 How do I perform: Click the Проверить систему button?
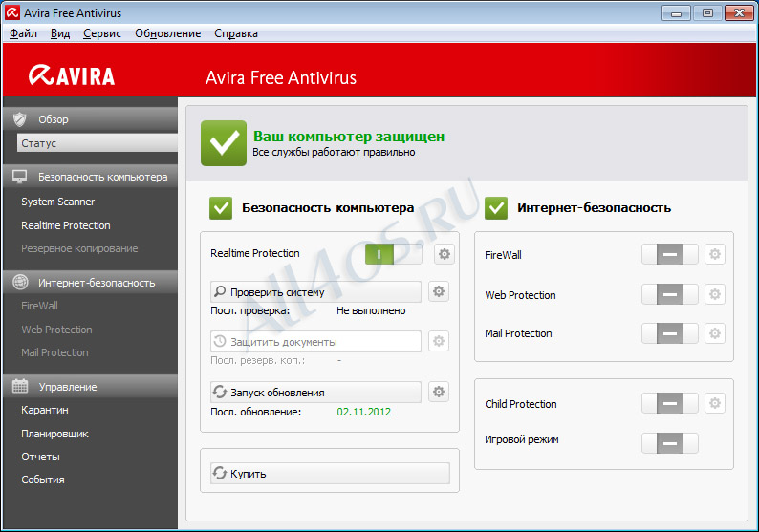pyautogui.click(x=315, y=291)
